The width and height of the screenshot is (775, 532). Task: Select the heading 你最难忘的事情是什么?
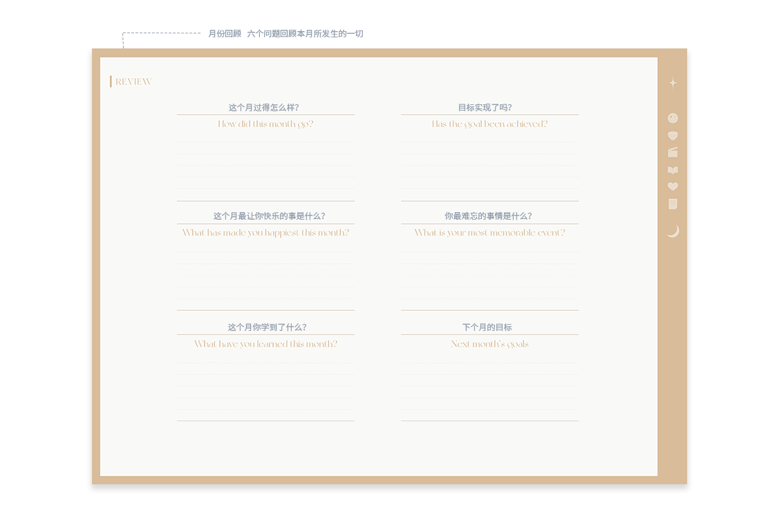488,216
